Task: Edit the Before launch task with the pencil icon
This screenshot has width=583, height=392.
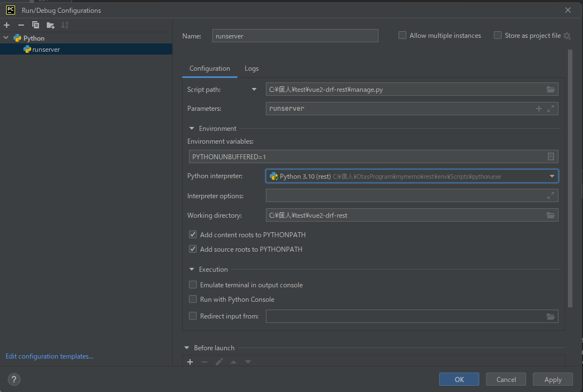Action: point(219,361)
